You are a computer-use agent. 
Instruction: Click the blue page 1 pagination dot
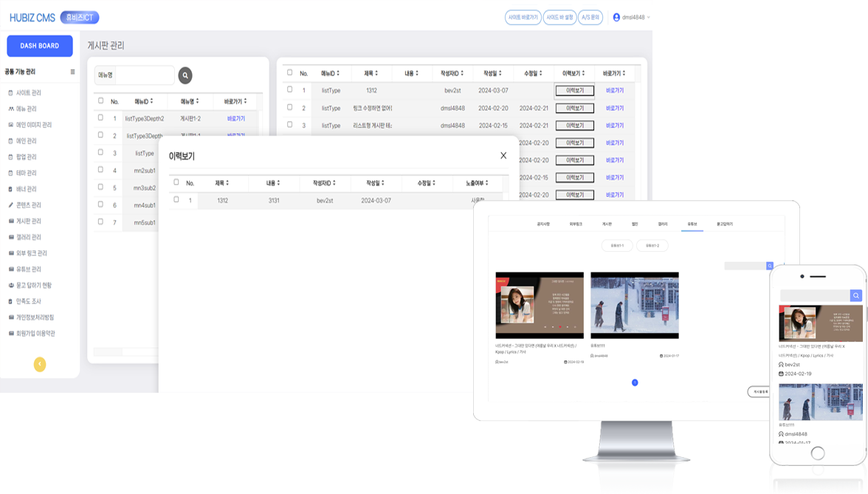(635, 382)
